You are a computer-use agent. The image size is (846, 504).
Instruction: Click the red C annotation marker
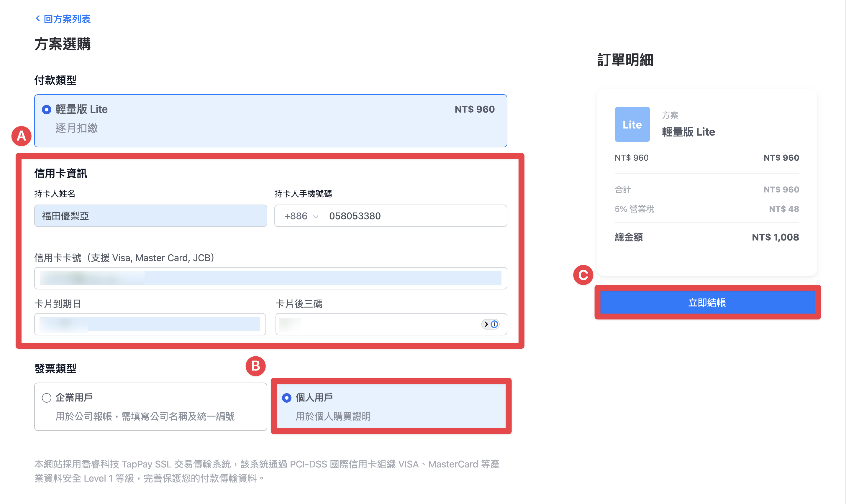[583, 275]
